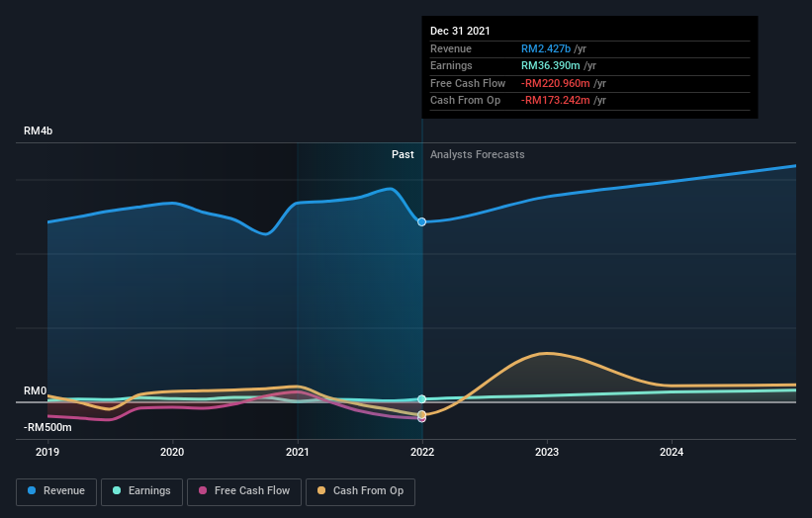Click the 2020 x-axis label
This screenshot has width=812, height=518.
tap(172, 453)
